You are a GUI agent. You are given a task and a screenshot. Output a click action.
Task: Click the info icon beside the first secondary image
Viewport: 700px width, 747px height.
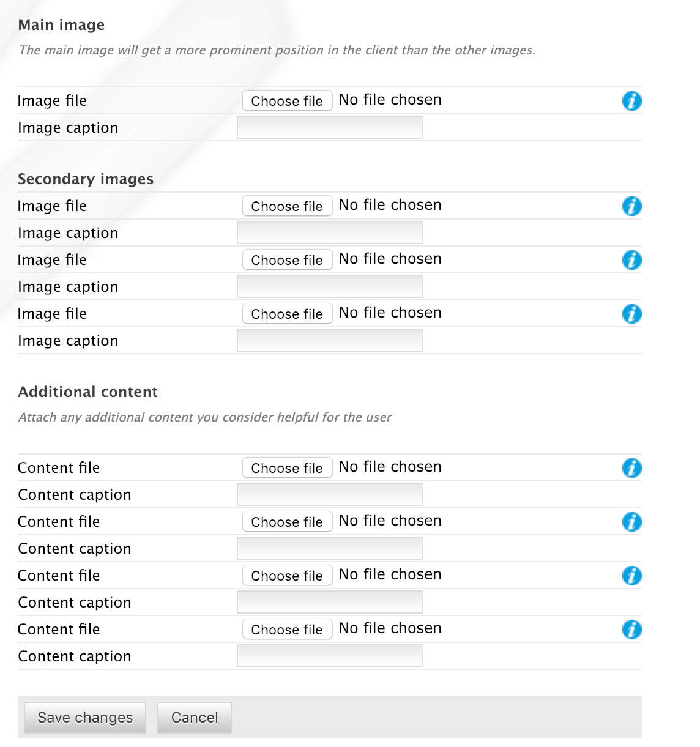click(631, 206)
